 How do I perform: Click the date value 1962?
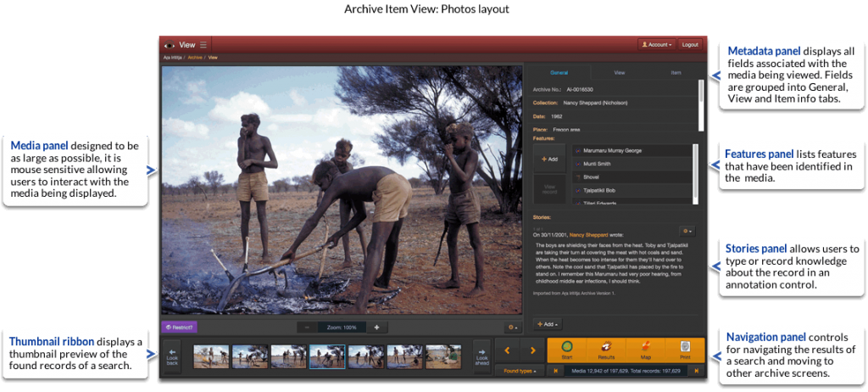pyautogui.click(x=557, y=116)
